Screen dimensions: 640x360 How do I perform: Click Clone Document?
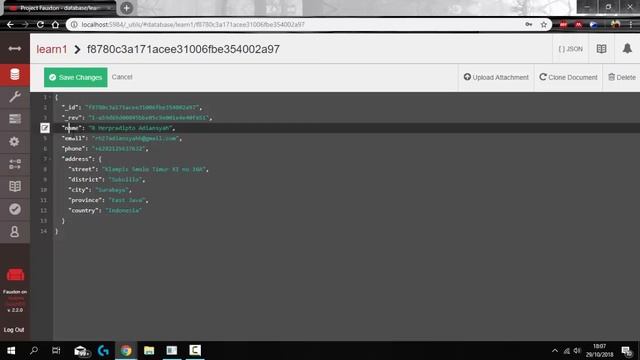pos(568,77)
